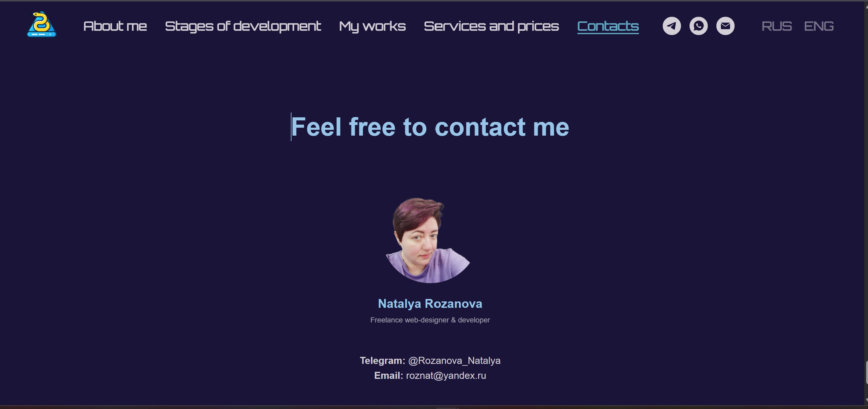Viewport: 868px width, 409px height.
Task: Go to the About me section
Action: (x=115, y=26)
